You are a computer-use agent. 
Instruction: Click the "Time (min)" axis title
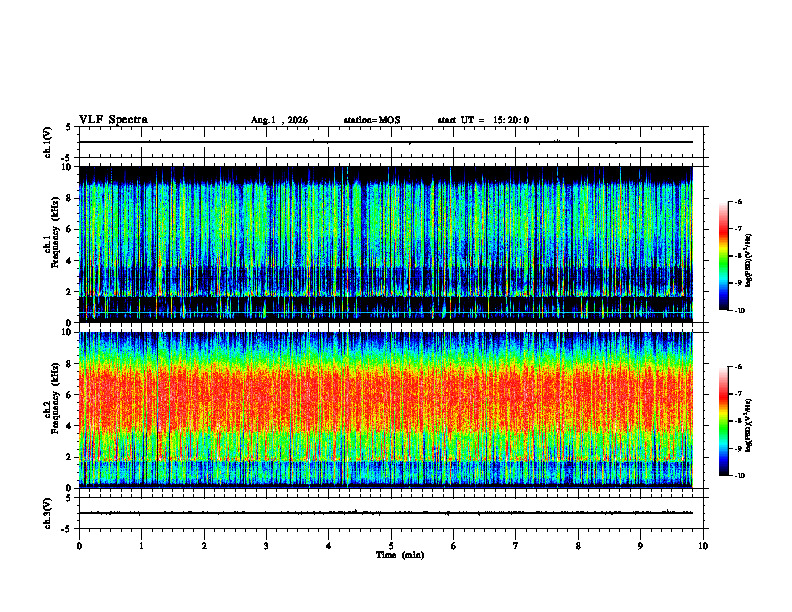(x=400, y=555)
